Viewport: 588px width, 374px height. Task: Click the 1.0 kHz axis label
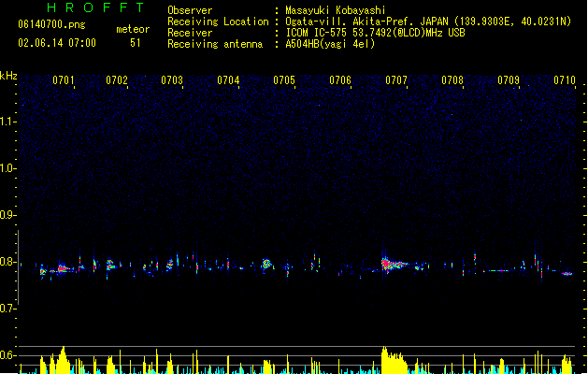tap(7, 168)
